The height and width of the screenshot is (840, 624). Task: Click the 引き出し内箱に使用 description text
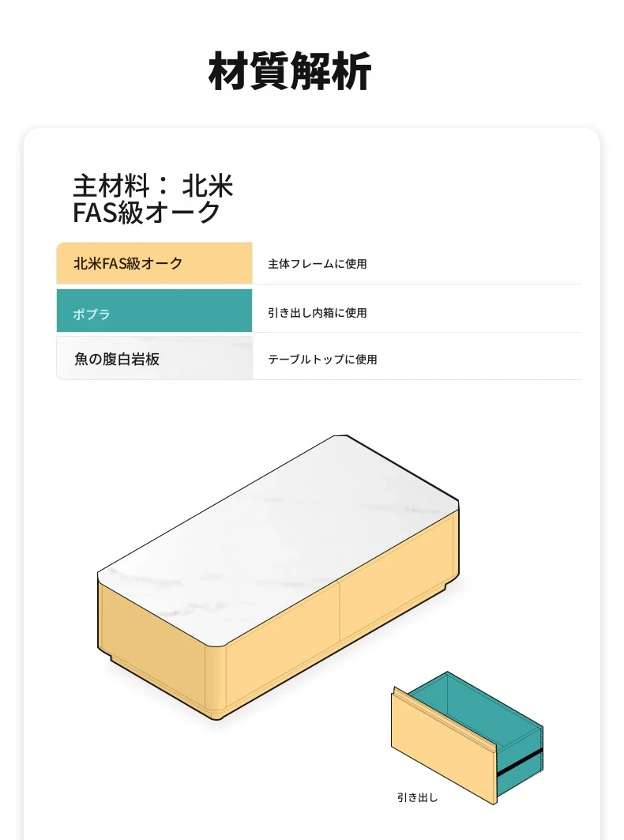[x=317, y=313]
